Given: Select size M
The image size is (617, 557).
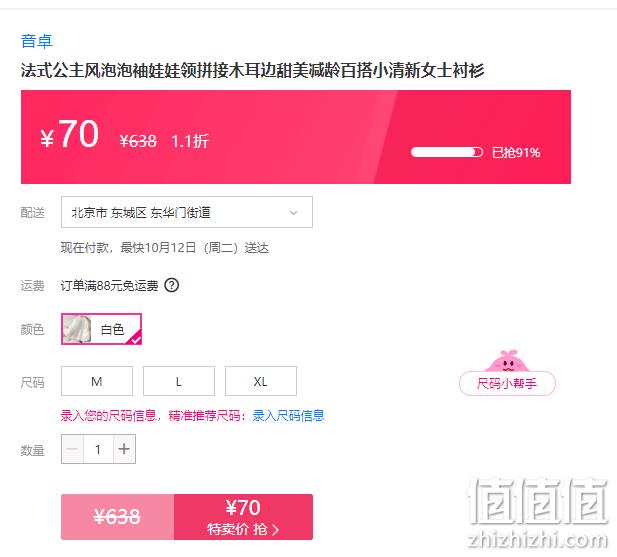Looking at the screenshot, I should point(97,381).
